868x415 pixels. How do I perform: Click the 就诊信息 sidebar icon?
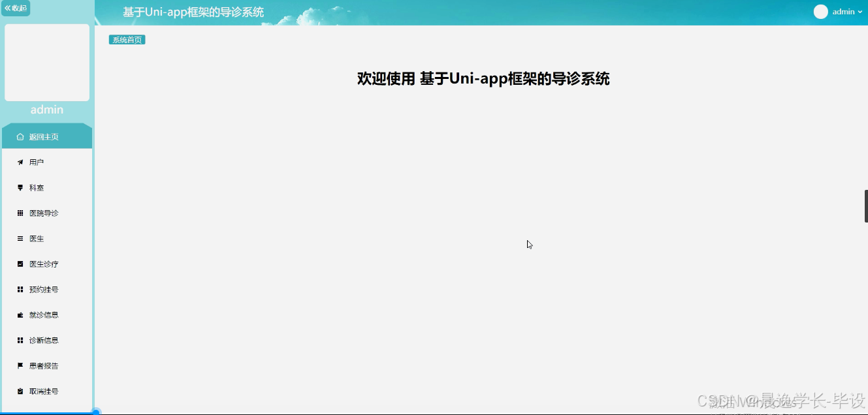(20, 315)
